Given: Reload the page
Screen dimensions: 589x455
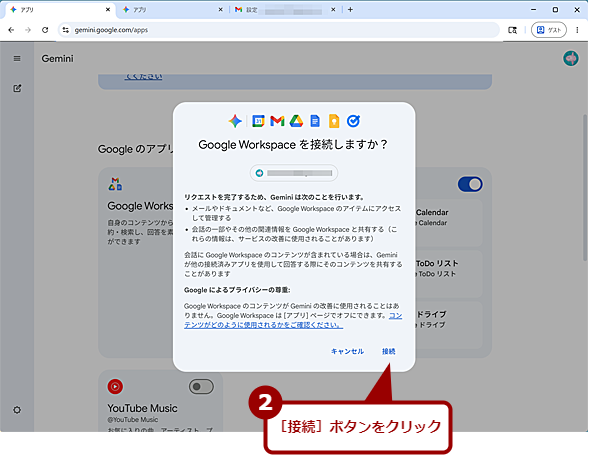Looking at the screenshot, I should tap(45, 30).
